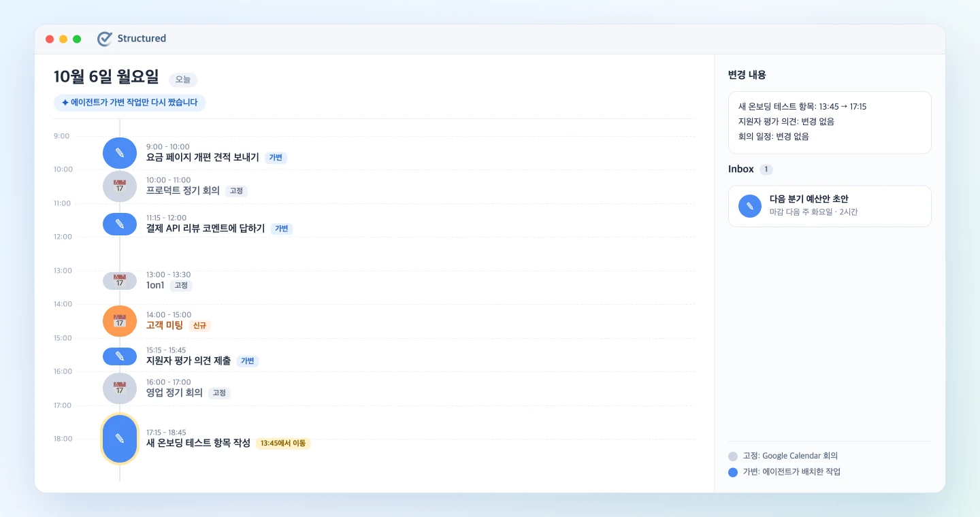Open the 결제 API 리뷰 코멘트에 답하기 task title
This screenshot has height=517, width=980.
click(206, 229)
